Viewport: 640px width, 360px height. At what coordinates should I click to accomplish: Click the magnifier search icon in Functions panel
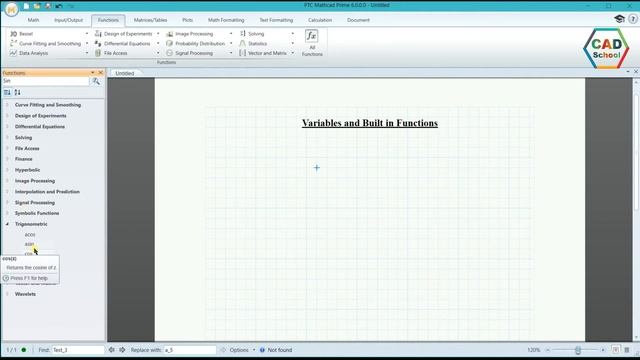click(96, 81)
